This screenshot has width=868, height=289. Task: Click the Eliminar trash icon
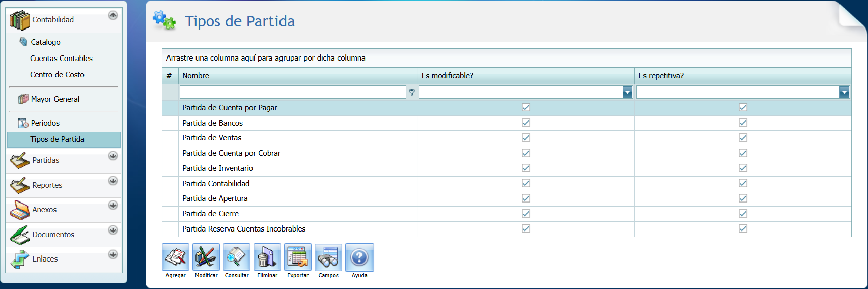[267, 257]
